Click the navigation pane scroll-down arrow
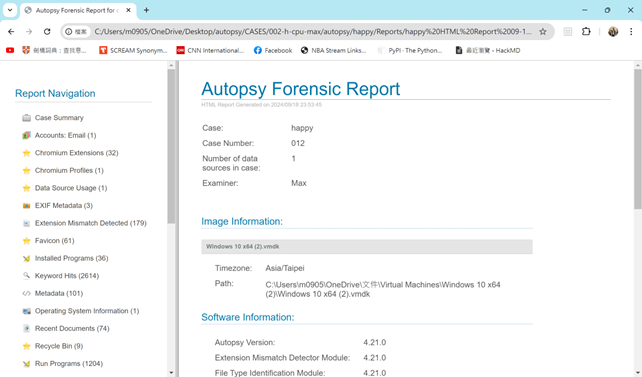 tap(171, 372)
